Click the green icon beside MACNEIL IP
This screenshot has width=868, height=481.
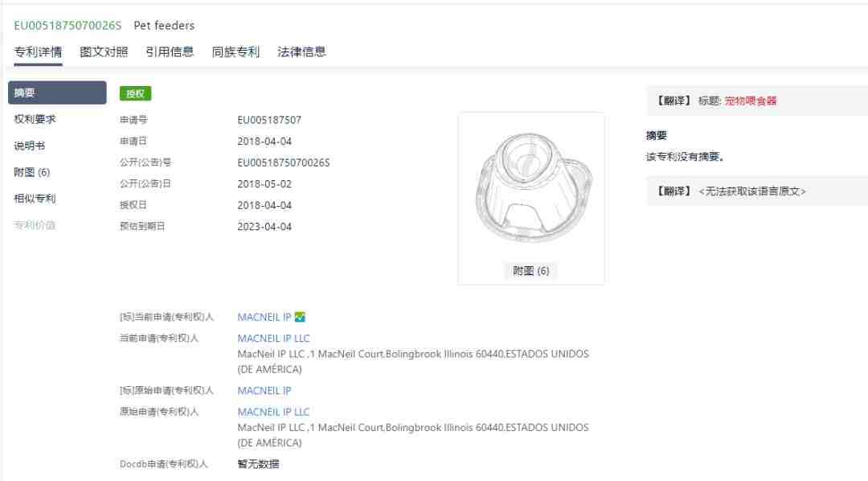tap(300, 317)
